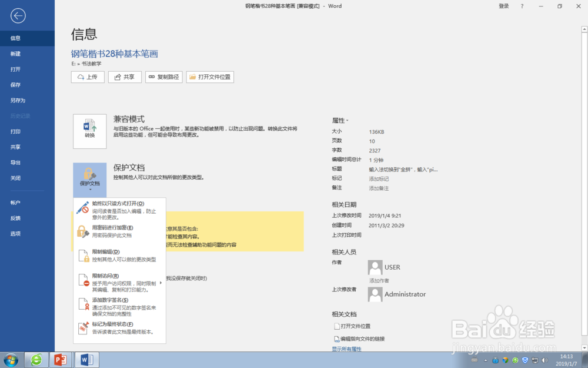Click the 转换 (Convert) compatibility icon button
Screen dimensions: 588x368
(89, 131)
